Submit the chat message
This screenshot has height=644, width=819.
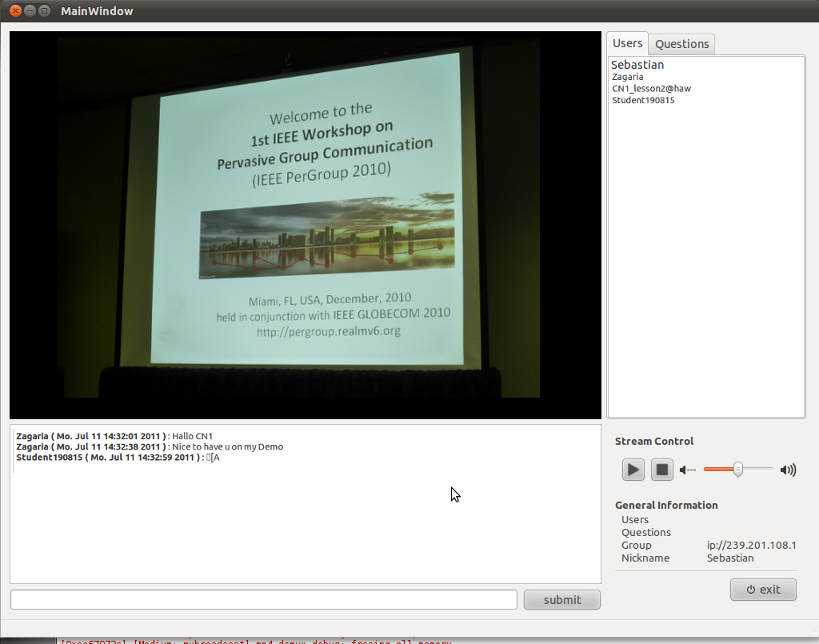[562, 600]
